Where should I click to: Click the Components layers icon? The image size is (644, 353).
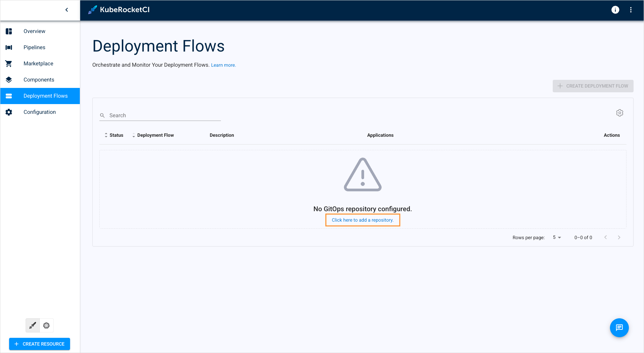(x=8, y=79)
